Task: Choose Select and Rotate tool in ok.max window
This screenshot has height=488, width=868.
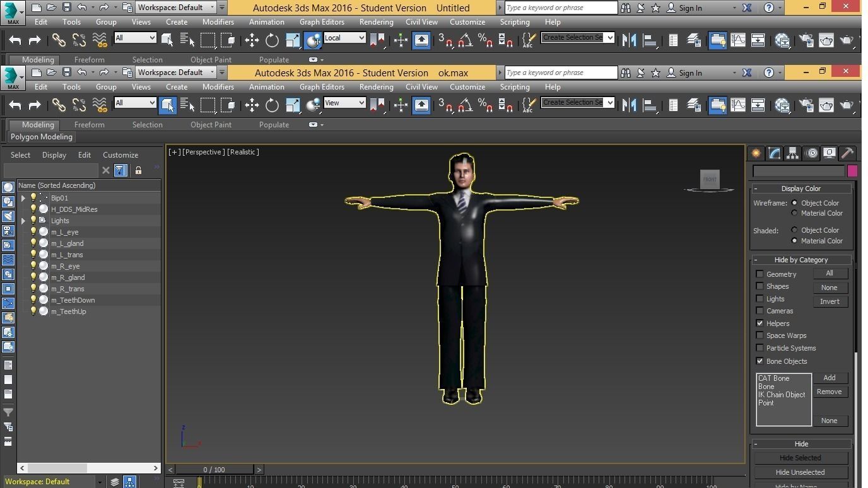Action: 272,105
